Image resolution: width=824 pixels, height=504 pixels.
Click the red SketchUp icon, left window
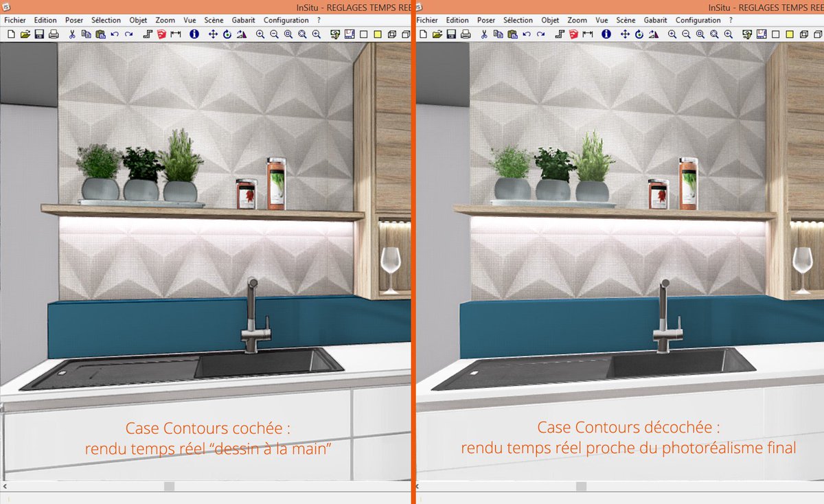[161, 34]
